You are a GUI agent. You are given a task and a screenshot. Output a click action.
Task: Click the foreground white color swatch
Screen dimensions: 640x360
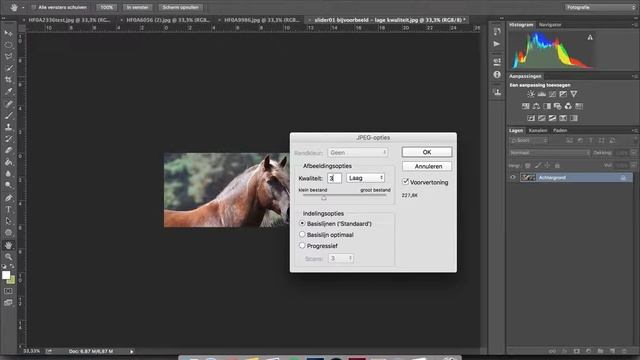coord(6,275)
